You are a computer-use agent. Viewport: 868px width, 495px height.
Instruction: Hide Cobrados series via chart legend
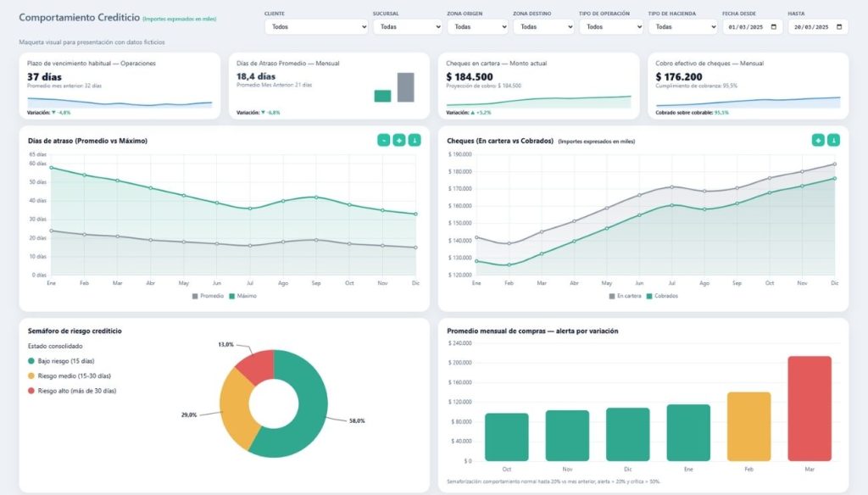point(661,296)
